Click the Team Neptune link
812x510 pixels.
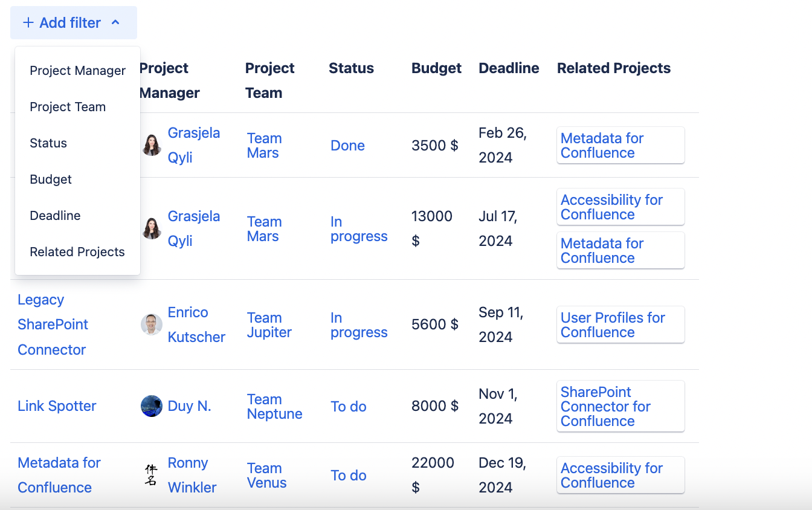click(274, 407)
